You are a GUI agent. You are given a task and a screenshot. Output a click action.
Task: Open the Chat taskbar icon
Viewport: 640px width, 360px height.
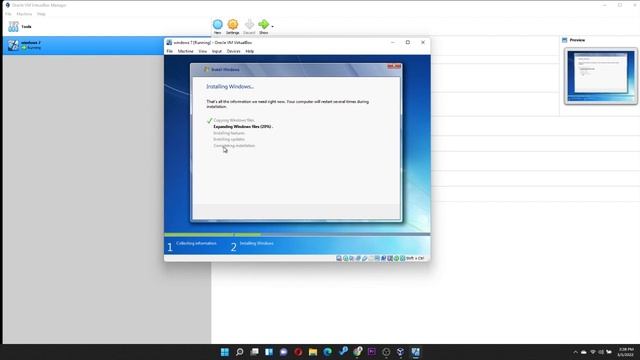[x=284, y=352]
